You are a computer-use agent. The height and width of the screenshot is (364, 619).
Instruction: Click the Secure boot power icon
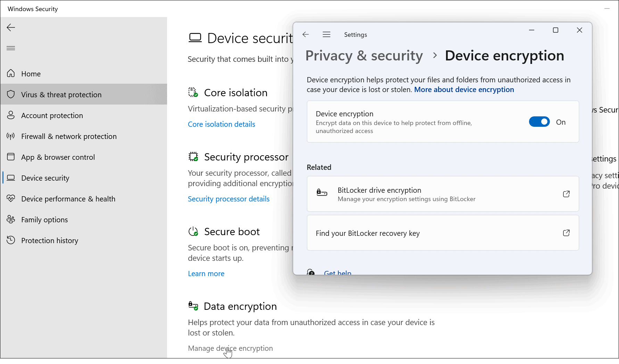point(193,231)
